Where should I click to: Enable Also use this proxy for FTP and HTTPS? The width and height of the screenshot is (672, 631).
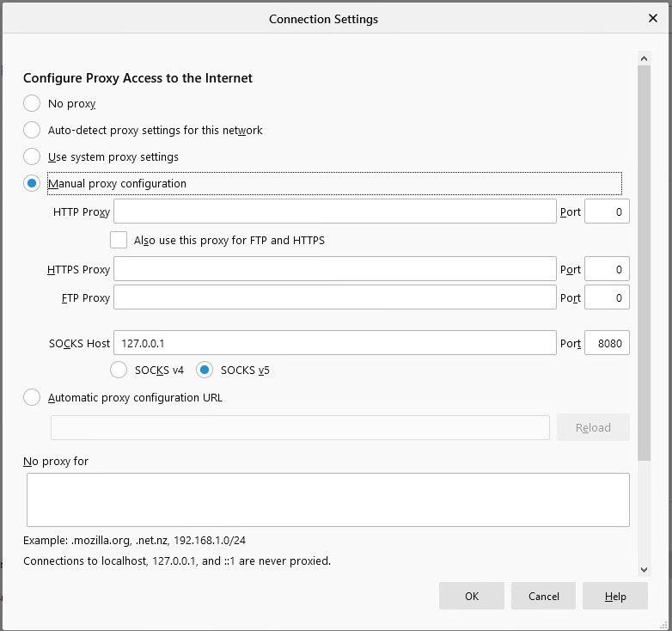pos(119,240)
